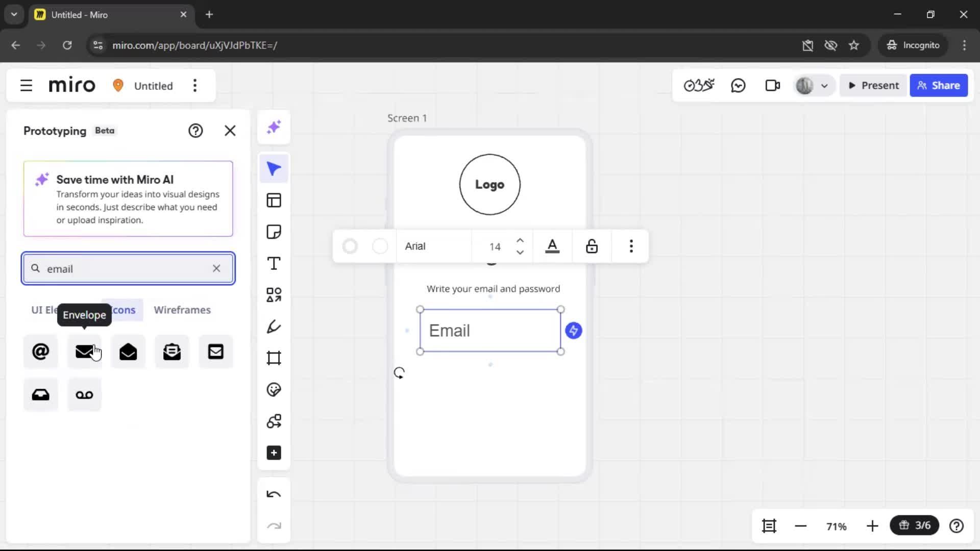Open the prototyping shapes tool
This screenshot has height=551, width=980.
pos(274,421)
